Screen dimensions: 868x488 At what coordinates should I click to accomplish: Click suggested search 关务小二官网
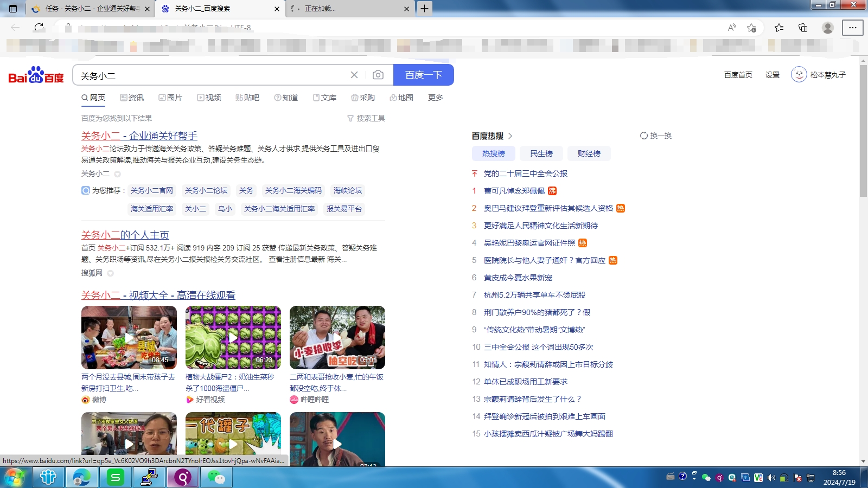point(152,190)
